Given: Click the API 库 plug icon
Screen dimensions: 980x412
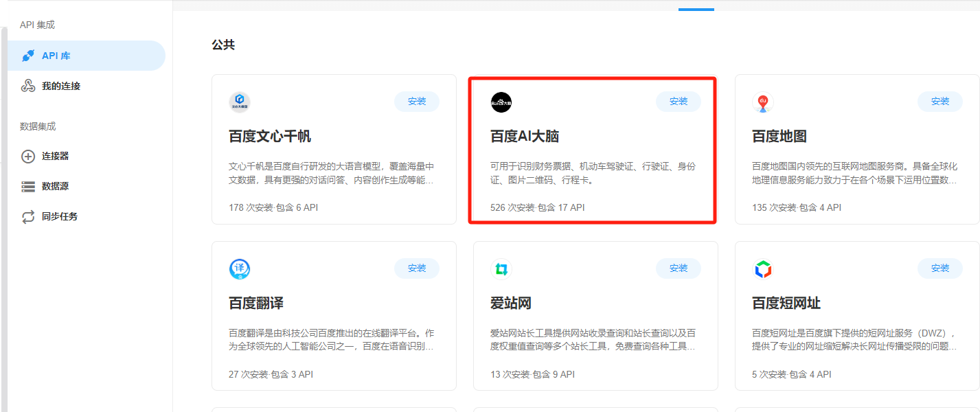Looking at the screenshot, I should 28,56.
